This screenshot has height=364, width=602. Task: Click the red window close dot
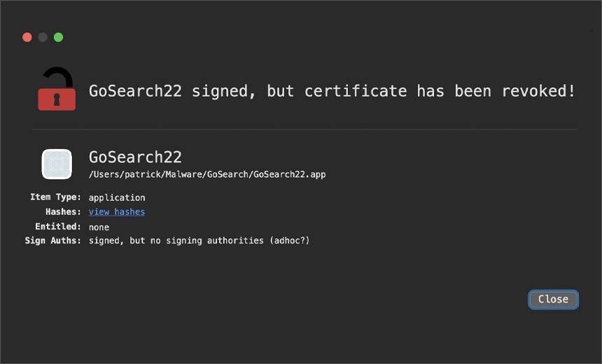pos(27,37)
